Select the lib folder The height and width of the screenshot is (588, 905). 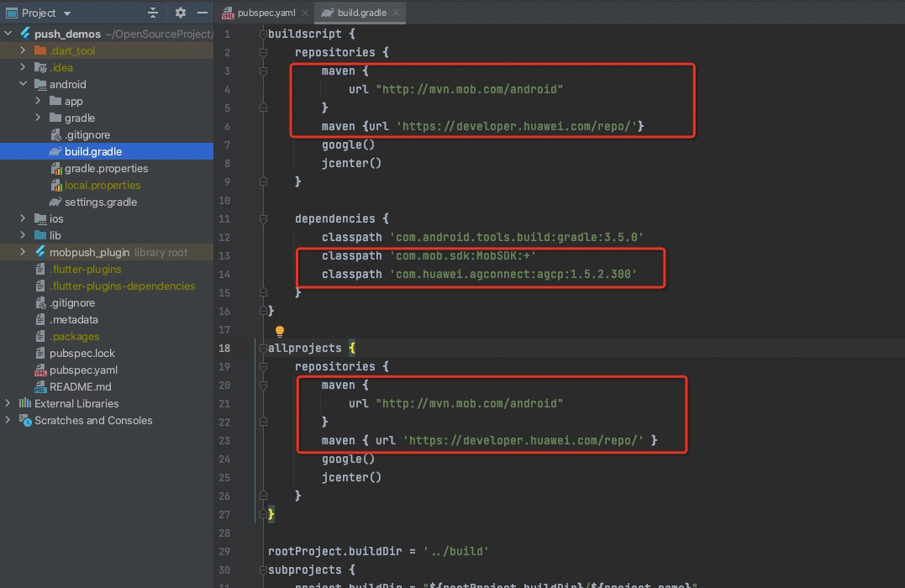pos(55,235)
